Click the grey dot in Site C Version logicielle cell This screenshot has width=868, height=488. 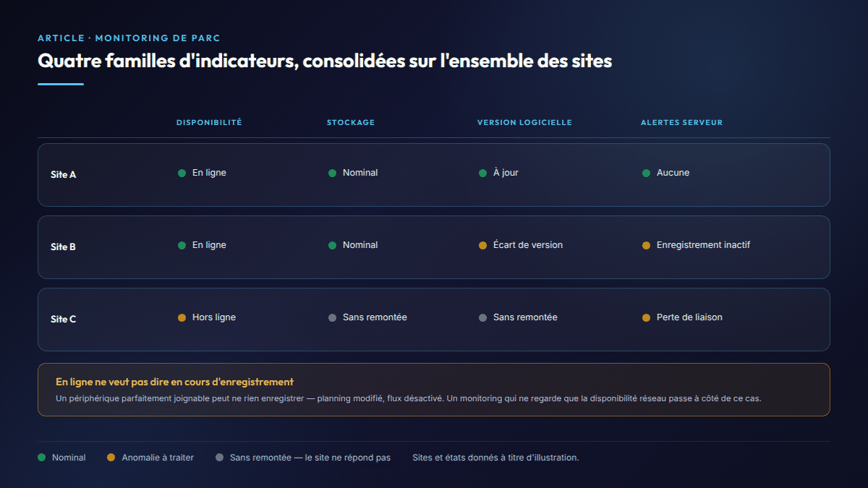[x=483, y=318]
